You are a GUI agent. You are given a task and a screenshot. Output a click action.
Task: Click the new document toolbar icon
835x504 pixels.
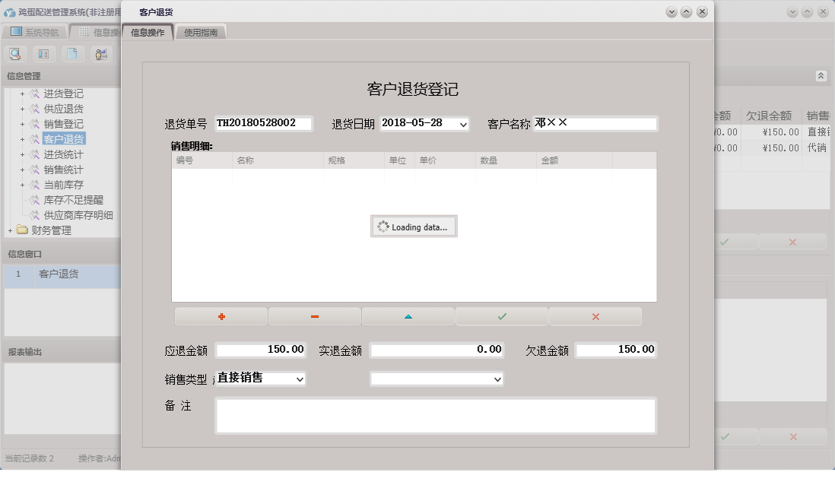click(x=74, y=53)
